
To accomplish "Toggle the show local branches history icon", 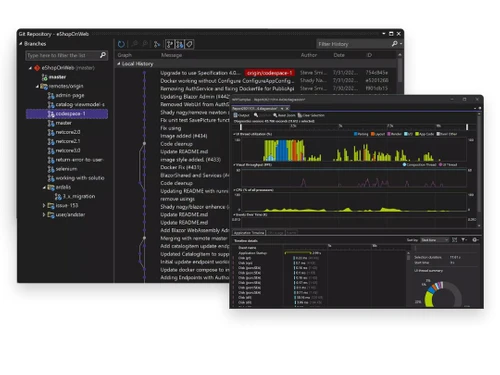I will [x=180, y=44].
